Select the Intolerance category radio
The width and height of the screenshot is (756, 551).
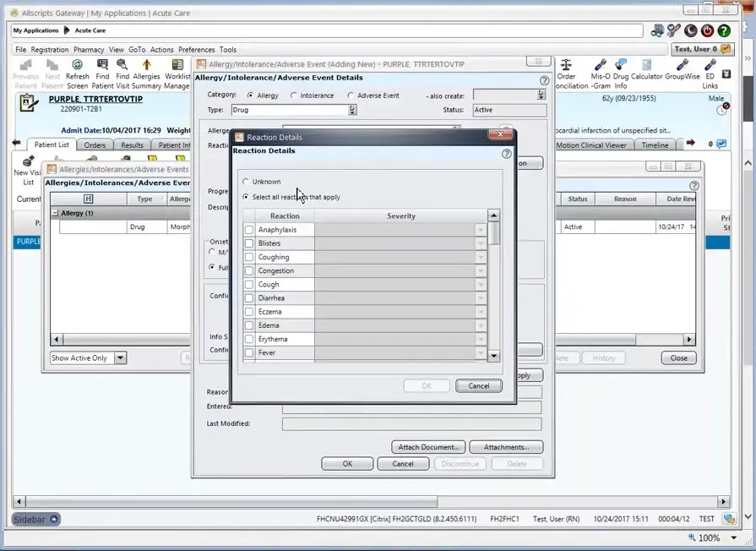click(294, 95)
